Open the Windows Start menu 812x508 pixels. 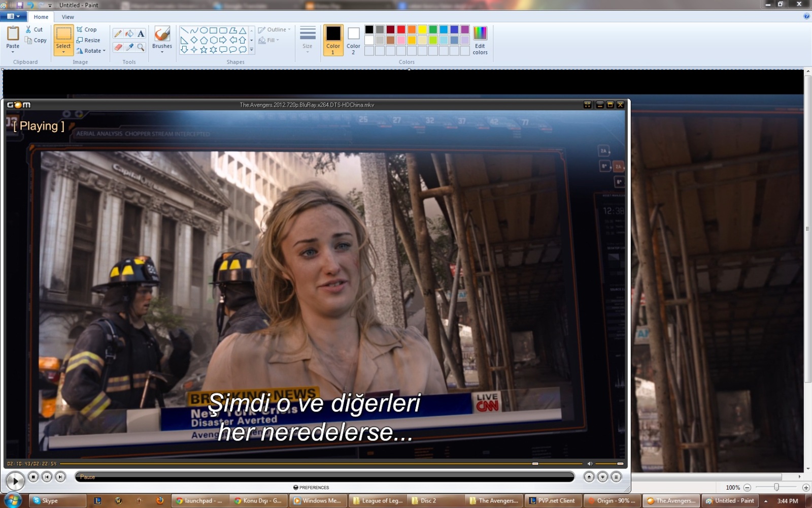point(12,500)
